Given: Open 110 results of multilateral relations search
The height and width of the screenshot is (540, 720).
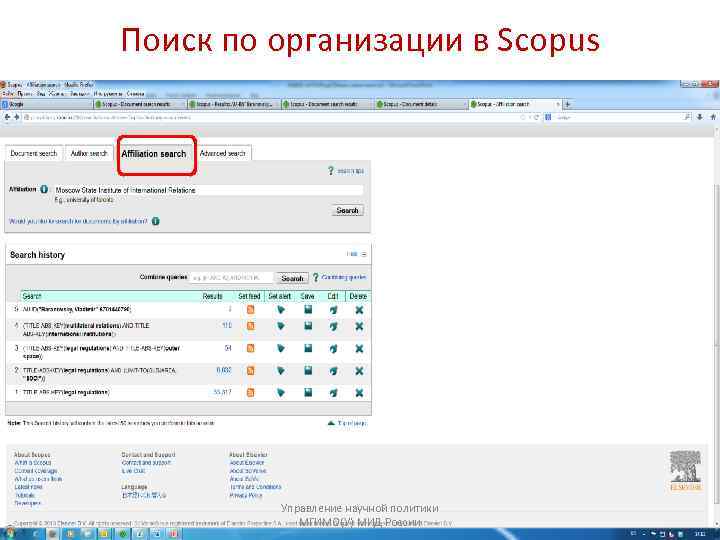Looking at the screenshot, I should click(x=227, y=326).
